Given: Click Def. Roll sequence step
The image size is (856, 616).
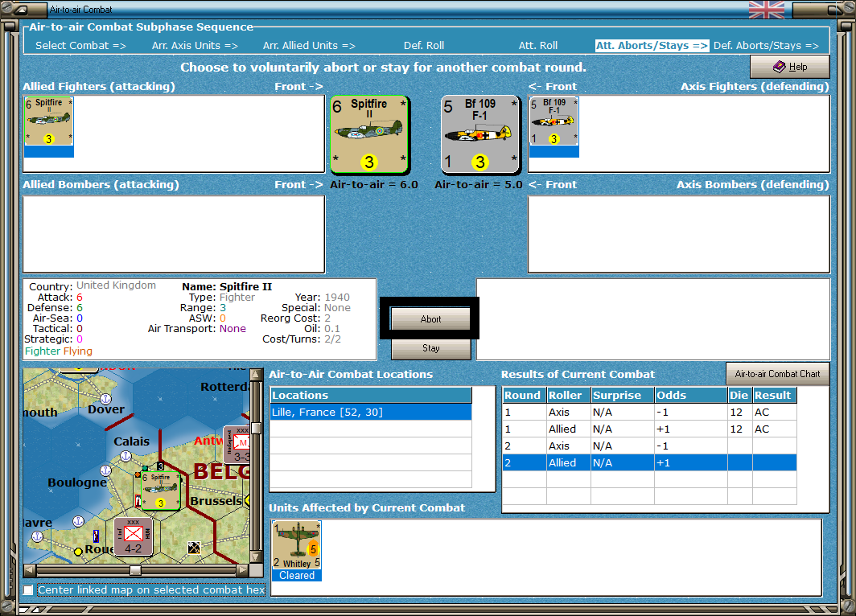Looking at the screenshot, I should pyautogui.click(x=424, y=46).
